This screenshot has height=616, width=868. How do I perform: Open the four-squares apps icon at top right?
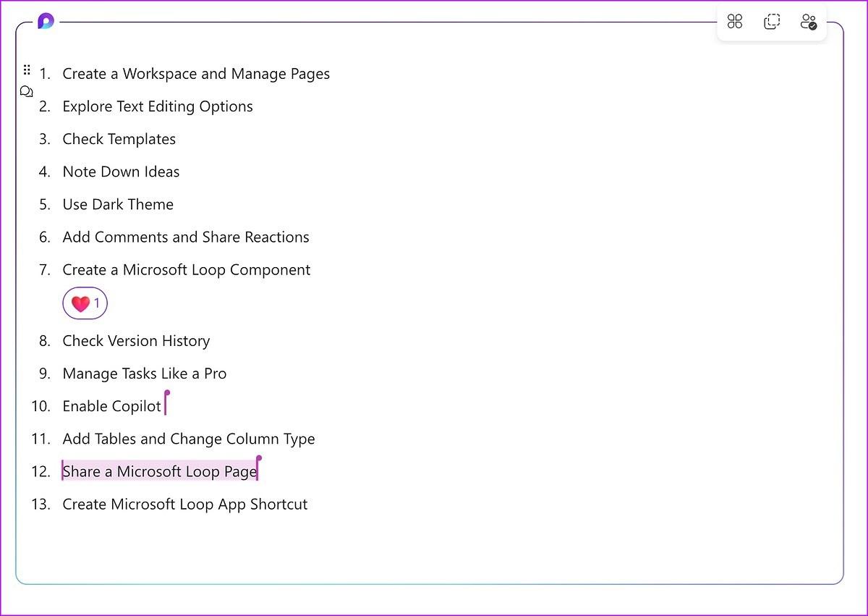735,22
